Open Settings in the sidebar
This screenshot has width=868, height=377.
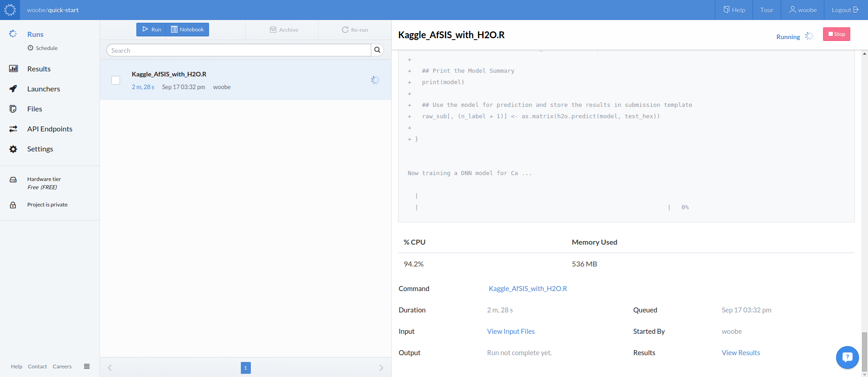tap(40, 149)
